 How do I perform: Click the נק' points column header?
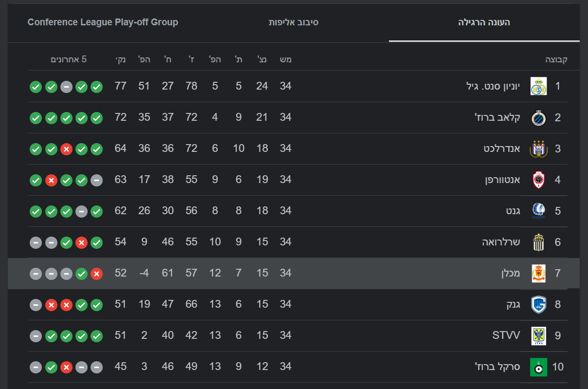coord(120,59)
